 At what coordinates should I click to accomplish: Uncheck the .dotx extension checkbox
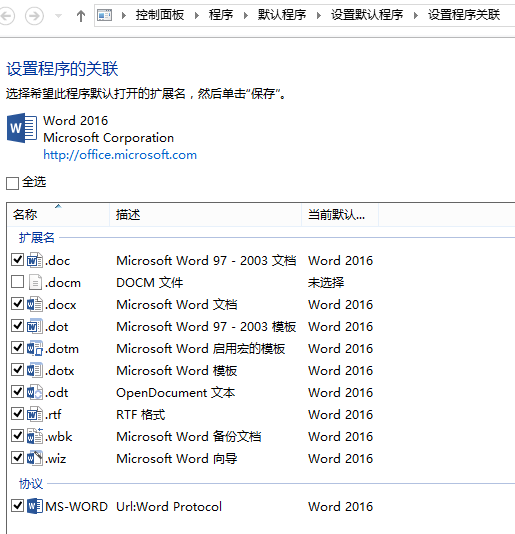17,370
